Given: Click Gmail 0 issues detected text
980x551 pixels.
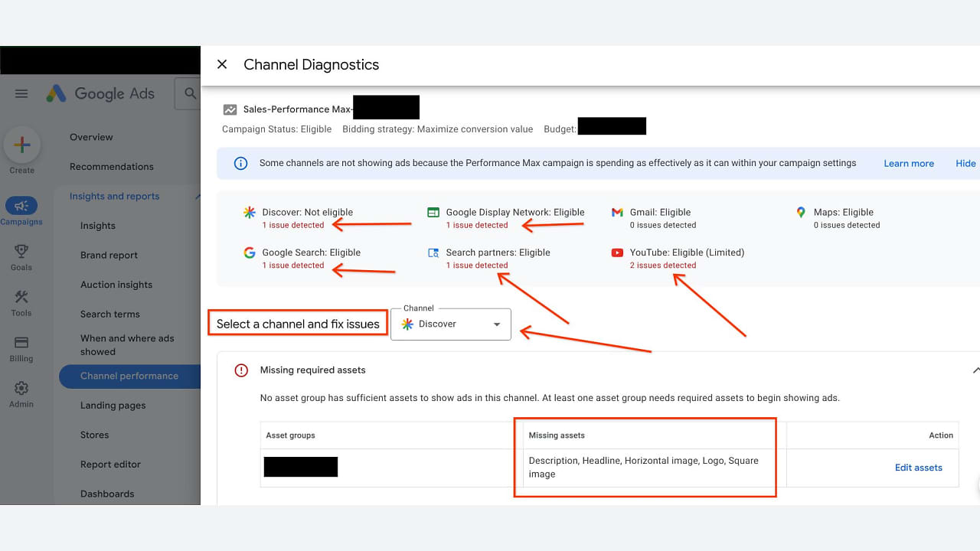Looking at the screenshot, I should [x=663, y=225].
